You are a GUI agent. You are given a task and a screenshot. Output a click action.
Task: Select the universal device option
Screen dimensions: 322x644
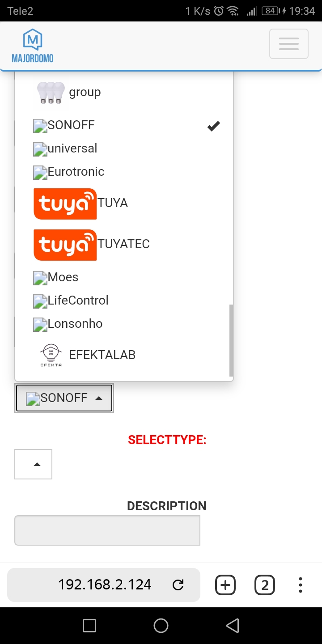tap(65, 148)
